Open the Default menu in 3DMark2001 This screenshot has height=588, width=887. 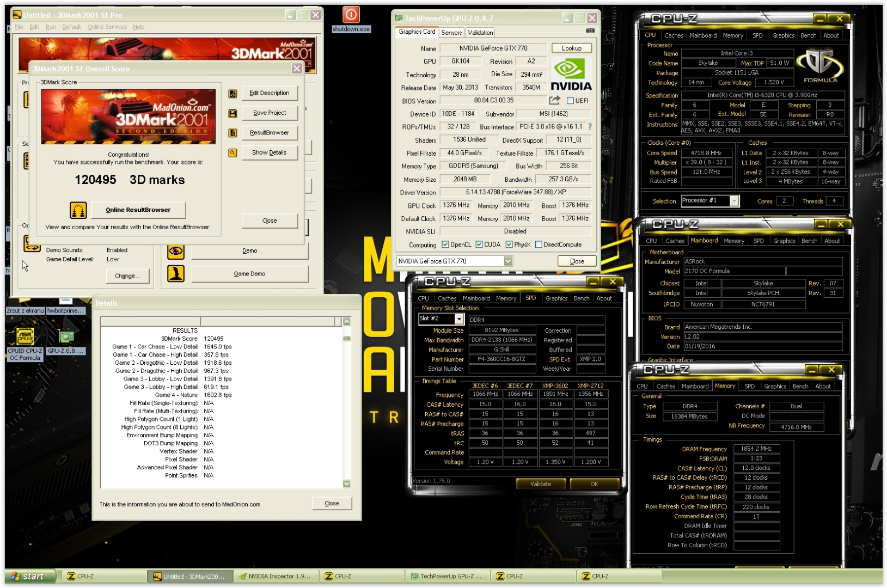71,27
